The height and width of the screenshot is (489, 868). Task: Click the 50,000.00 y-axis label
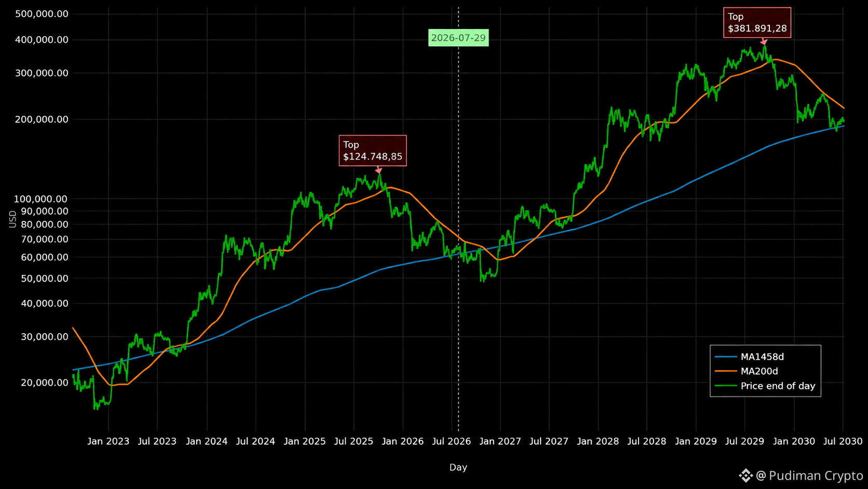[x=45, y=279]
